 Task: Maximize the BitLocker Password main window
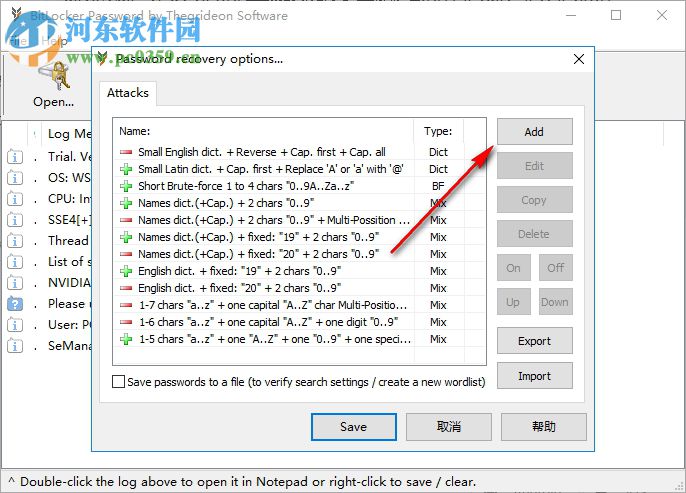pyautogui.click(x=616, y=15)
